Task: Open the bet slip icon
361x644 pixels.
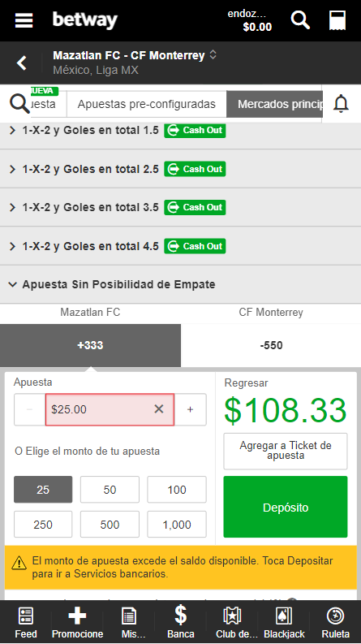Action: coord(337,20)
